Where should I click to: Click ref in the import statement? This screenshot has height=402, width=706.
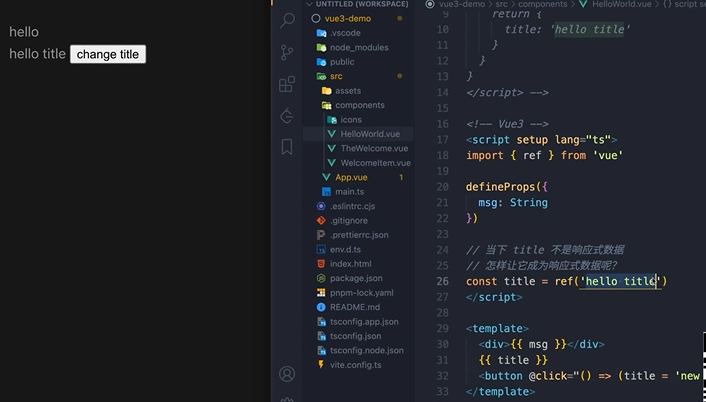(532, 155)
